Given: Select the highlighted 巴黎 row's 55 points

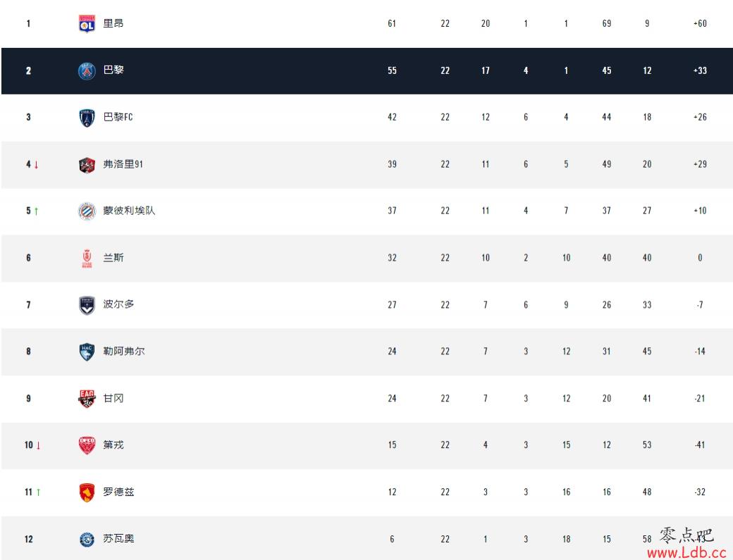Looking at the screenshot, I should click(x=392, y=70).
